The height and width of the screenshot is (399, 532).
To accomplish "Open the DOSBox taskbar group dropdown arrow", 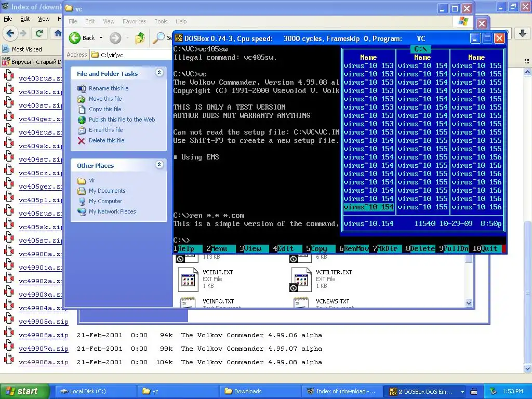I will tap(462, 392).
